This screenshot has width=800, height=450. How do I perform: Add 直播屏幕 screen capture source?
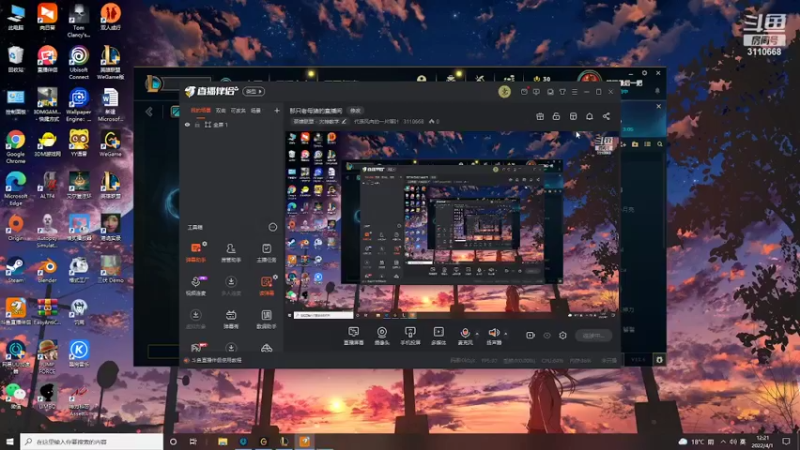[x=354, y=336]
